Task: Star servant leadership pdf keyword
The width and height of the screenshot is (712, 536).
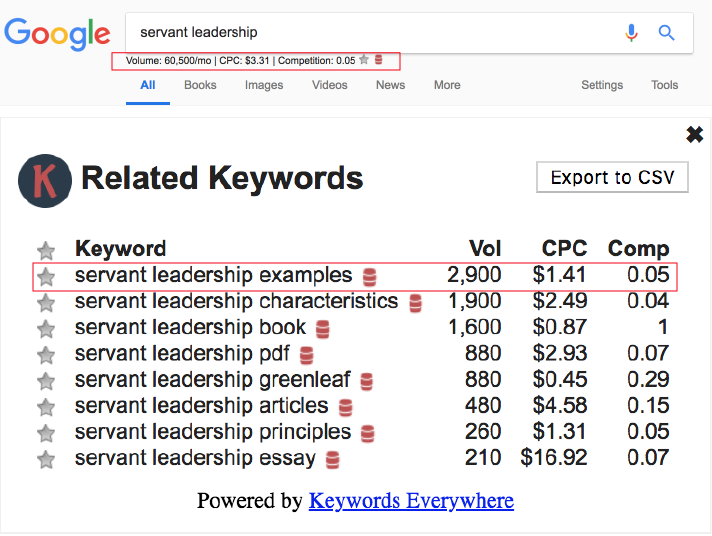Action: (46, 355)
